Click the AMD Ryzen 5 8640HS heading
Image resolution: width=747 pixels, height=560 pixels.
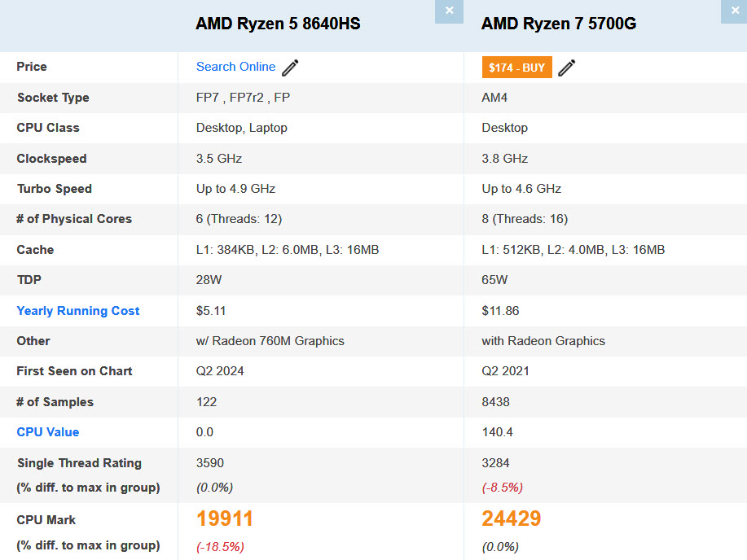pyautogui.click(x=278, y=24)
